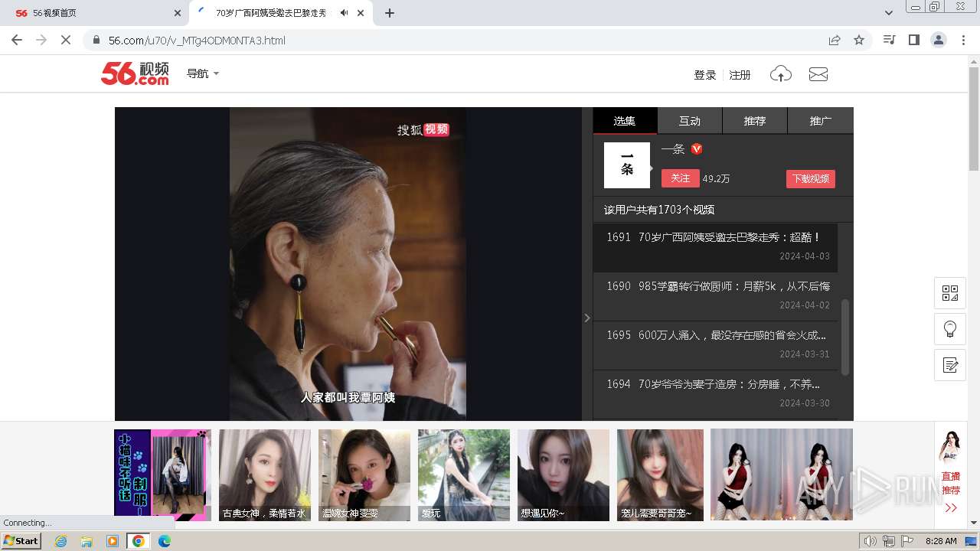The height and width of the screenshot is (551, 980).
Task: Click the 下载视频 download button
Action: [811, 178]
